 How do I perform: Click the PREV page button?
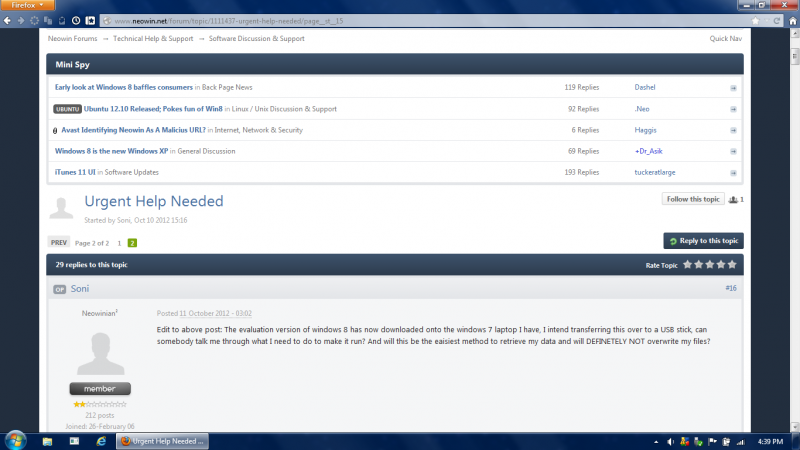pyautogui.click(x=59, y=242)
